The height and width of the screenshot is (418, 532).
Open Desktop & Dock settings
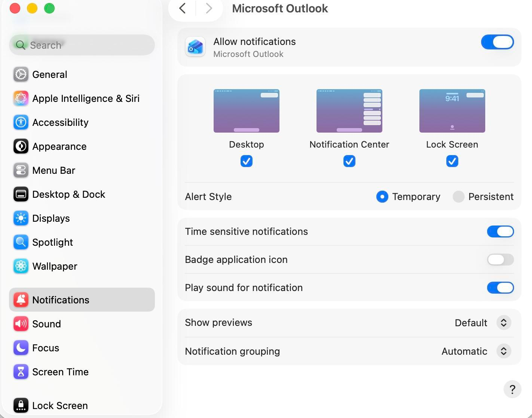(82, 194)
